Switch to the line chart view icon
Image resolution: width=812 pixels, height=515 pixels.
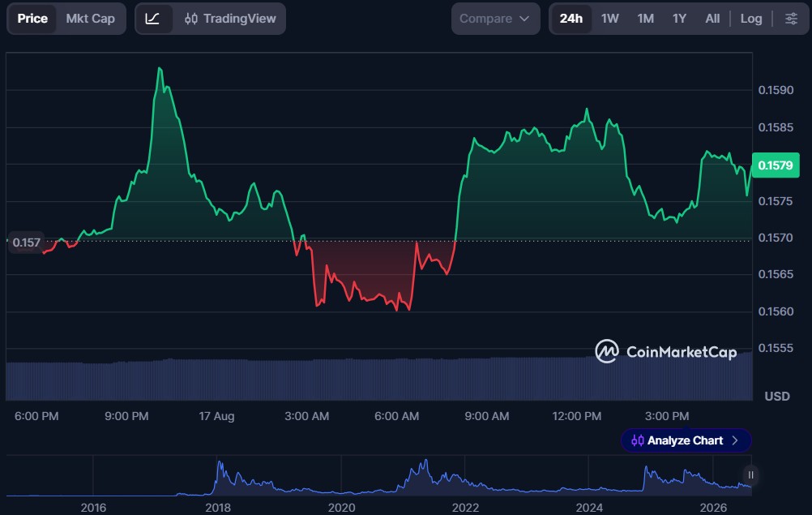(152, 19)
